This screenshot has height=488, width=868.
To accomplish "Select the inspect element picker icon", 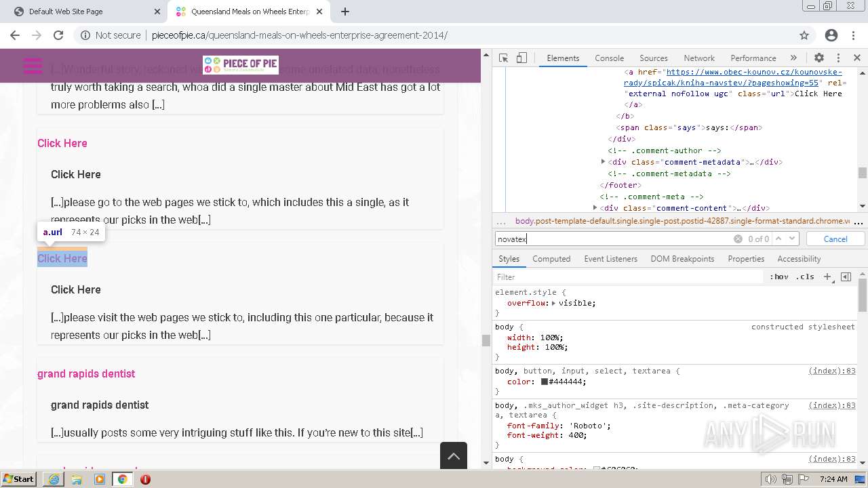I will pos(503,58).
